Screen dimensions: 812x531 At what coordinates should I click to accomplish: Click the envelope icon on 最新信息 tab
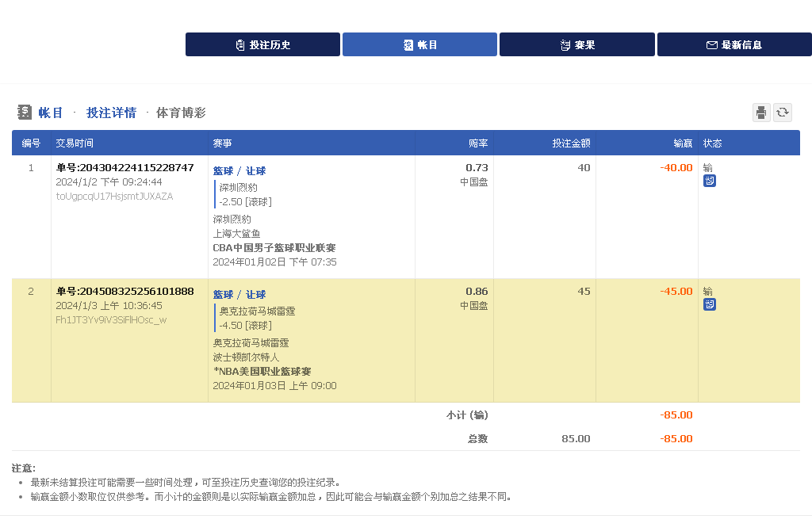[x=711, y=45]
